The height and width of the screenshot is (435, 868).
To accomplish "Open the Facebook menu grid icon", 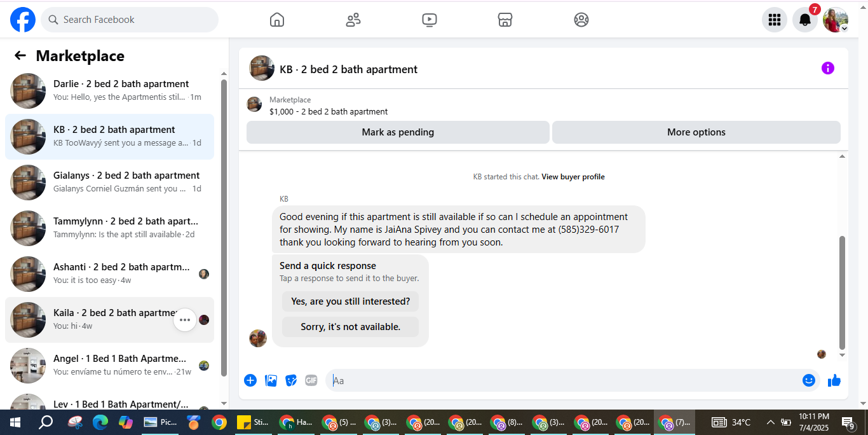I will click(775, 20).
